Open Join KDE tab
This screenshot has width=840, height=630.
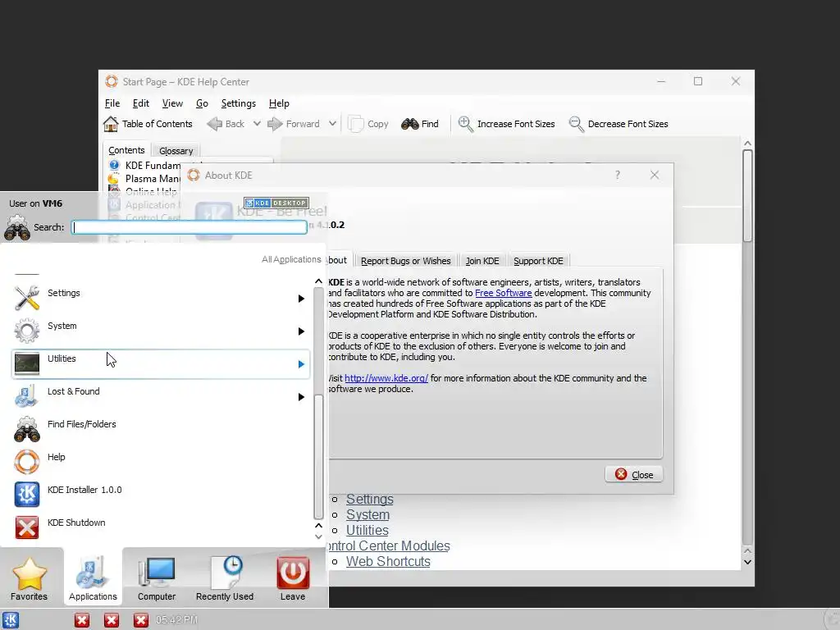[x=482, y=261]
